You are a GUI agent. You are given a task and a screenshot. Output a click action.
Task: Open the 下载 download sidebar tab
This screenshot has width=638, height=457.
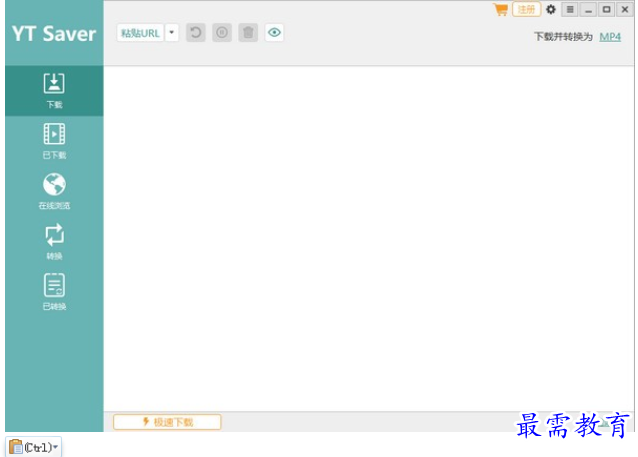[x=54, y=91]
